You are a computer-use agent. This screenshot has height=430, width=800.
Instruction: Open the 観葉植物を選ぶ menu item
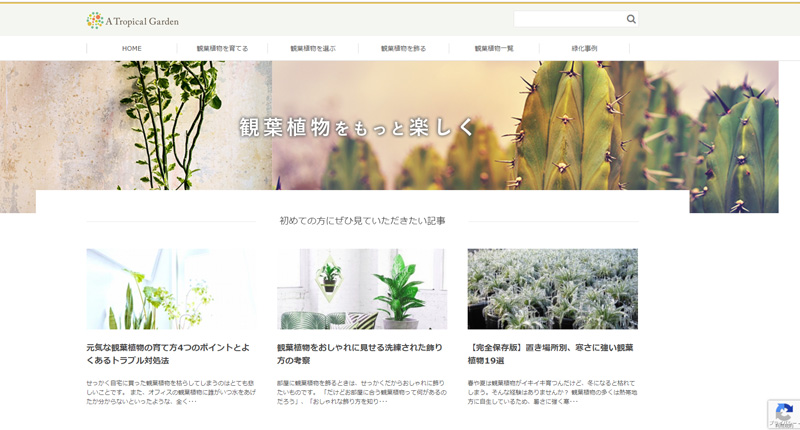(313, 48)
